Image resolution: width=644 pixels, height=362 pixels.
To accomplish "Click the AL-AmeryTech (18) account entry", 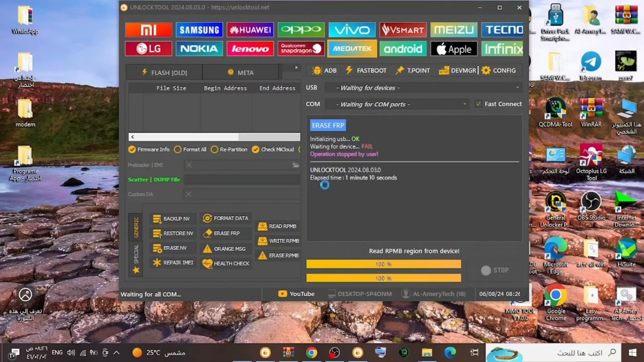I will pos(433,294).
